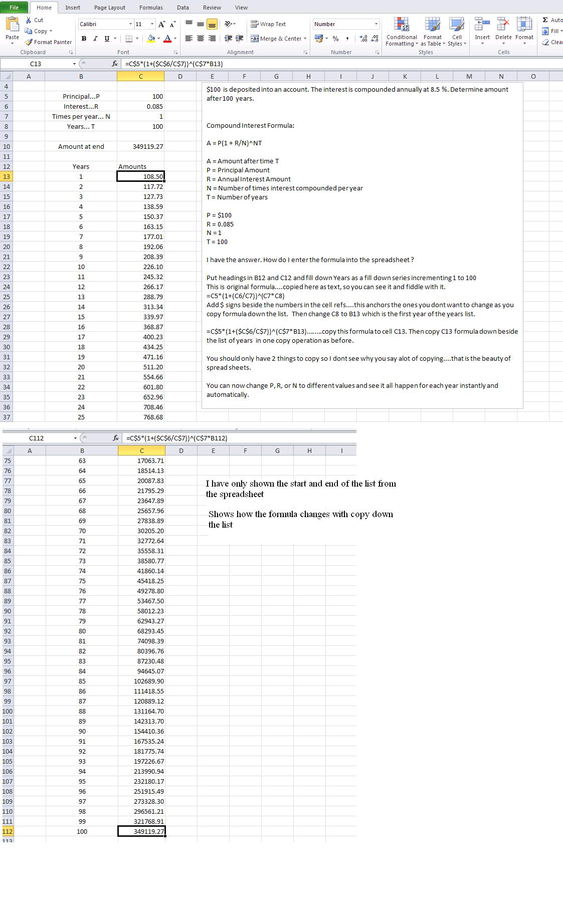
Task: Open Cell Styles gallery
Action: click(457, 31)
